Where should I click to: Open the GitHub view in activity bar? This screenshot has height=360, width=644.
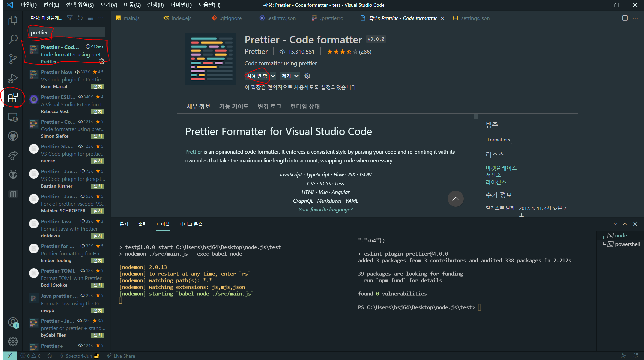pos(13,136)
